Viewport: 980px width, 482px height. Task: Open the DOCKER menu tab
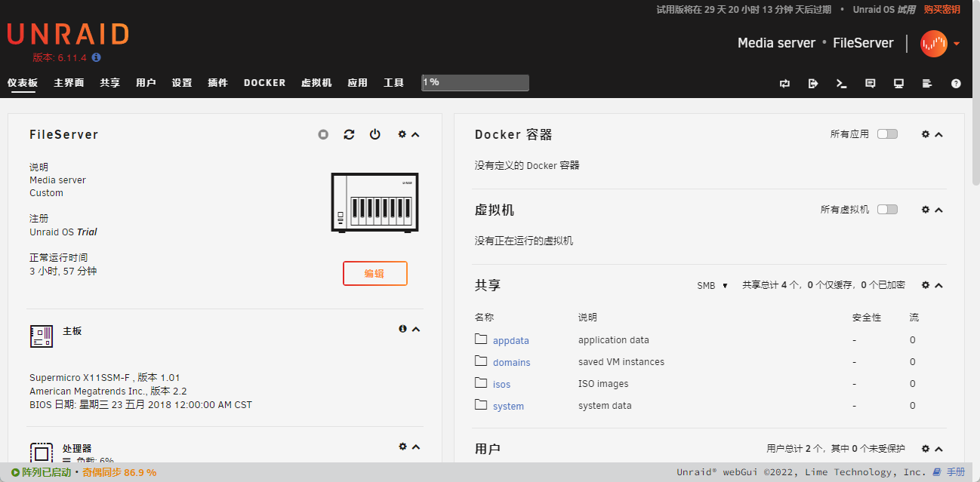[264, 83]
